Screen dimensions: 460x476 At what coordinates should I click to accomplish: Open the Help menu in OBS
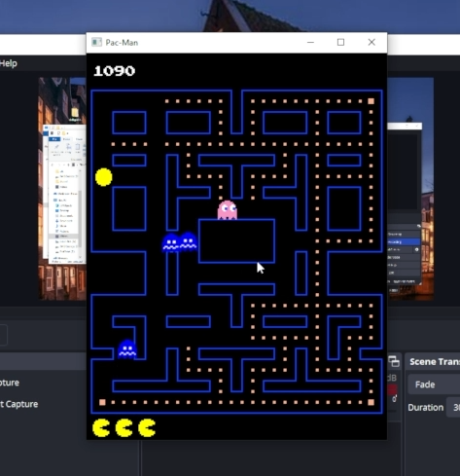[9, 63]
